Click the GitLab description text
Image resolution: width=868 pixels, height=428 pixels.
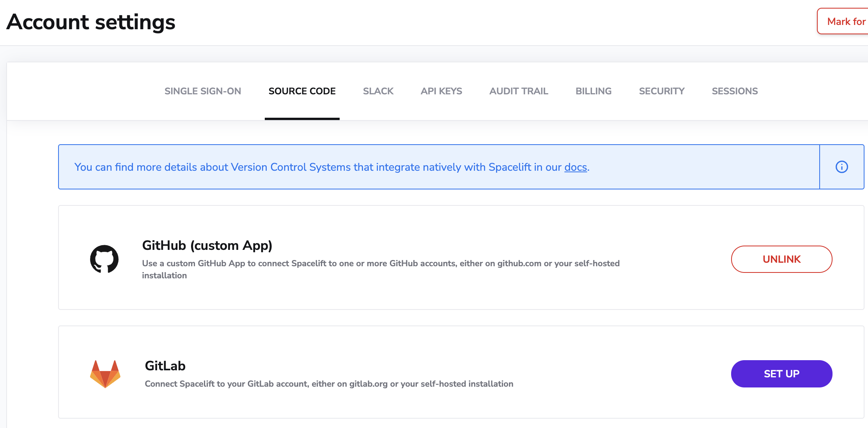(x=329, y=384)
